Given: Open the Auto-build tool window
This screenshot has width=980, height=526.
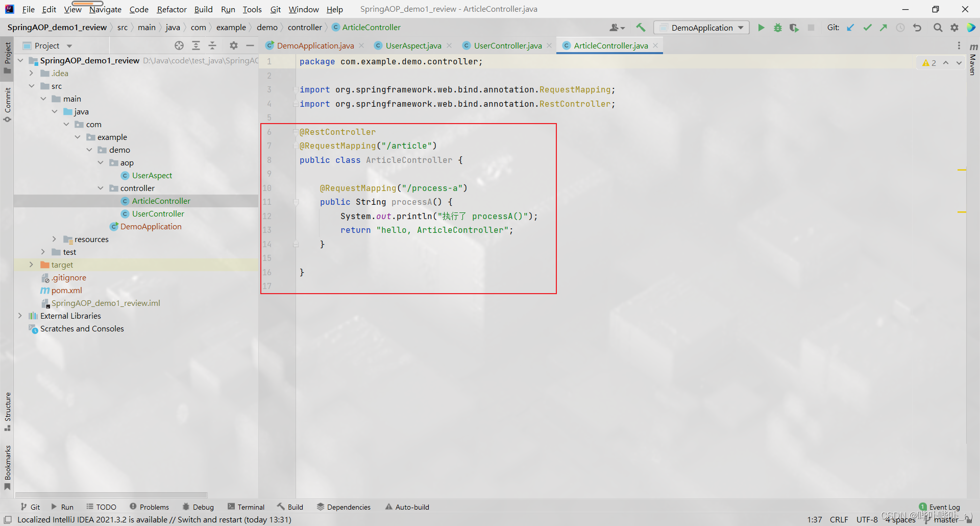Looking at the screenshot, I should coord(407,507).
